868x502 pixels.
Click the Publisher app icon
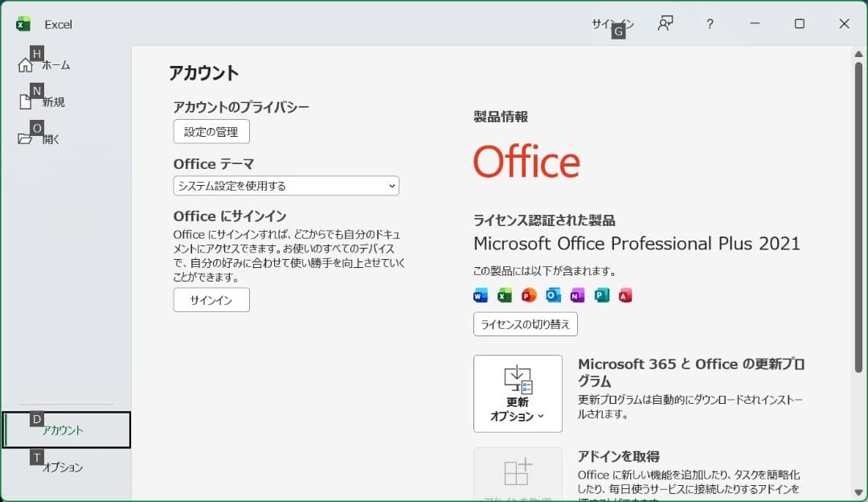click(x=602, y=295)
